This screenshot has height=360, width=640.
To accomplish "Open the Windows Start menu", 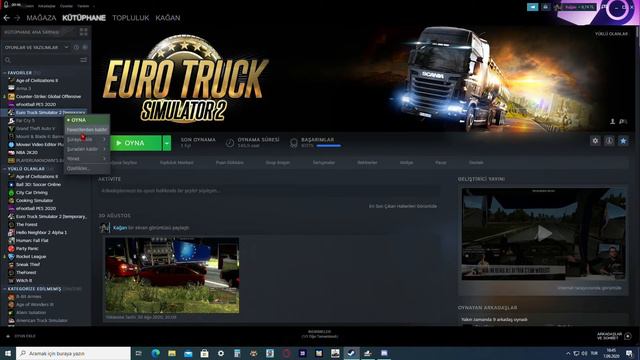I will (8, 353).
